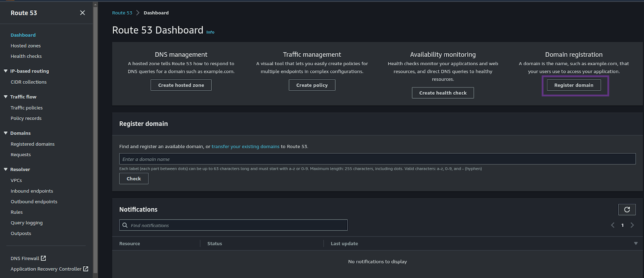
Task: Click the Domain registration heading
Action: pos(574,54)
